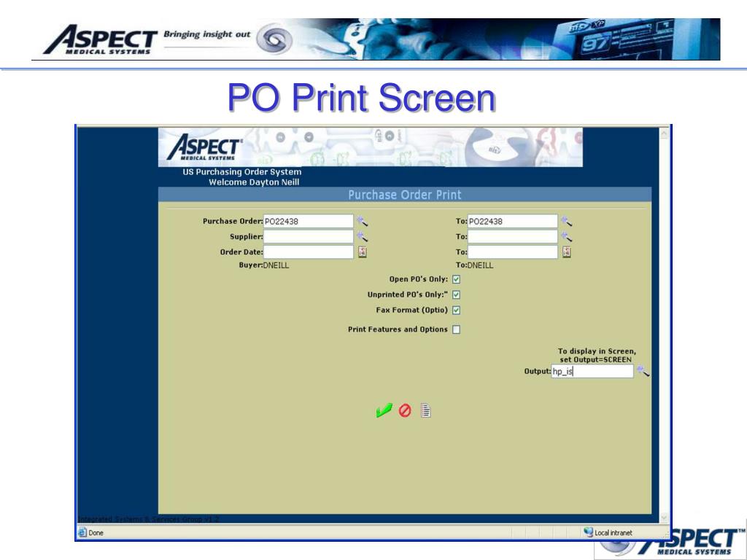Click the Supplier To input field
Screen dimensions: 747x560
tap(513, 237)
